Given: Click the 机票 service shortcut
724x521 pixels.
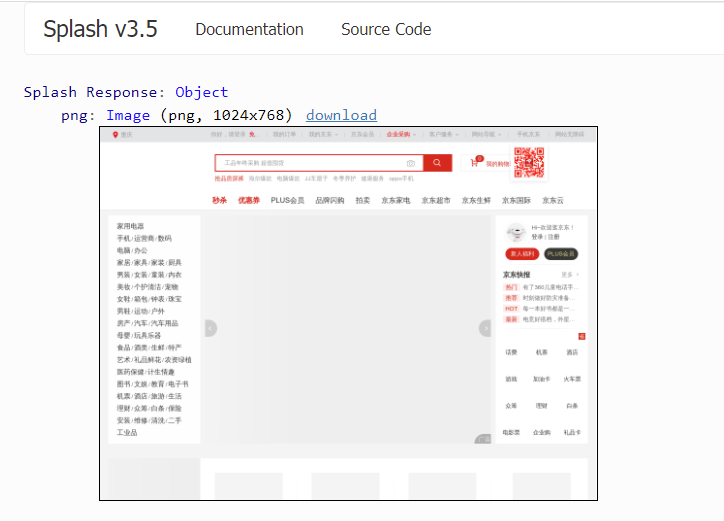Looking at the screenshot, I should tap(542, 352).
